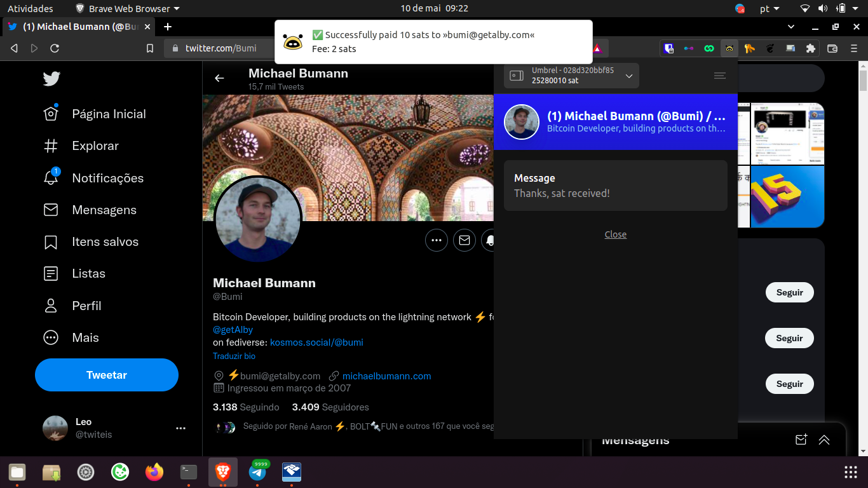Open Notificações in the sidebar
This screenshot has width=868, height=488.
[x=93, y=178]
